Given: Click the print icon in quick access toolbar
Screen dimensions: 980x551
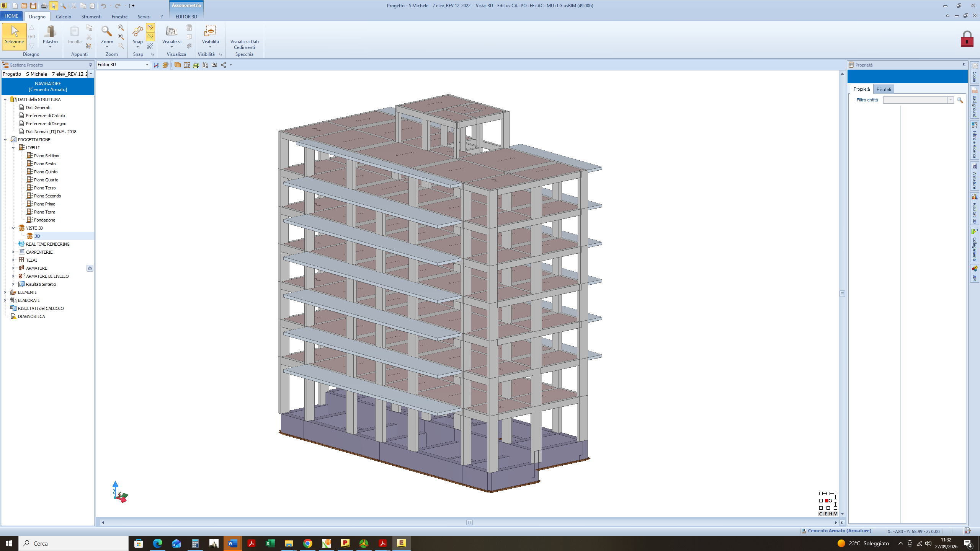Looking at the screenshot, I should click(44, 6).
